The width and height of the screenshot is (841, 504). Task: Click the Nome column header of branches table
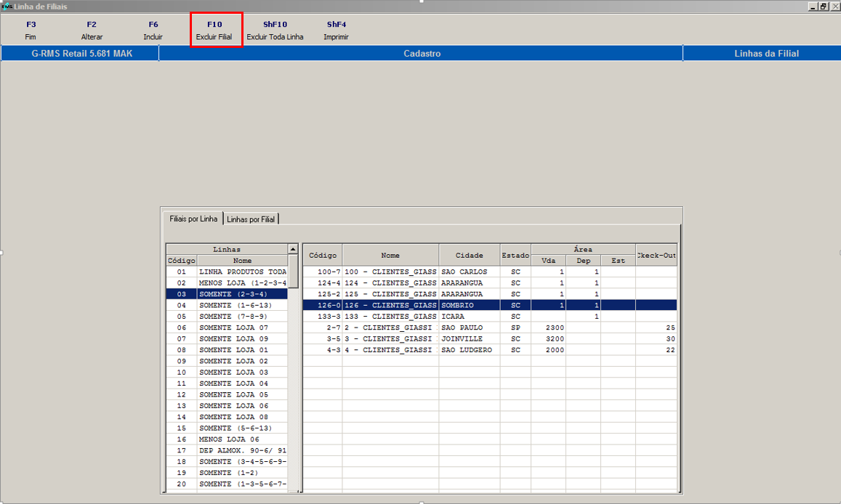pos(390,256)
